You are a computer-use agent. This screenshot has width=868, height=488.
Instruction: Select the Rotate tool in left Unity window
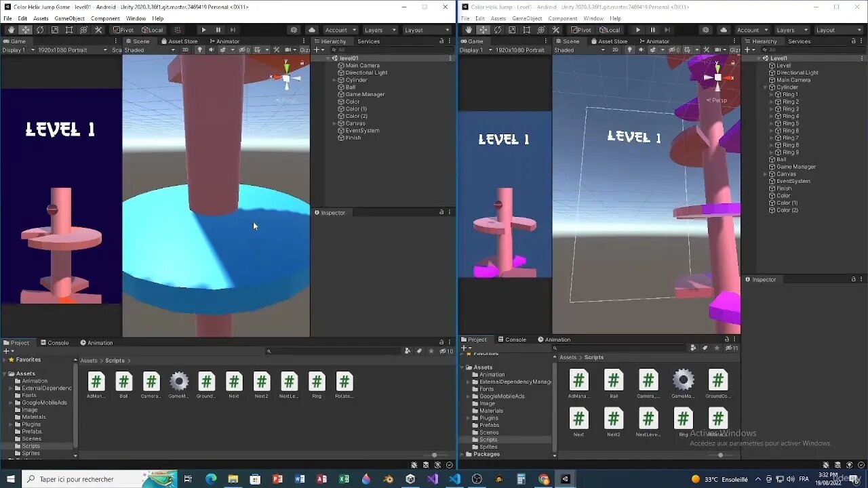(x=40, y=30)
